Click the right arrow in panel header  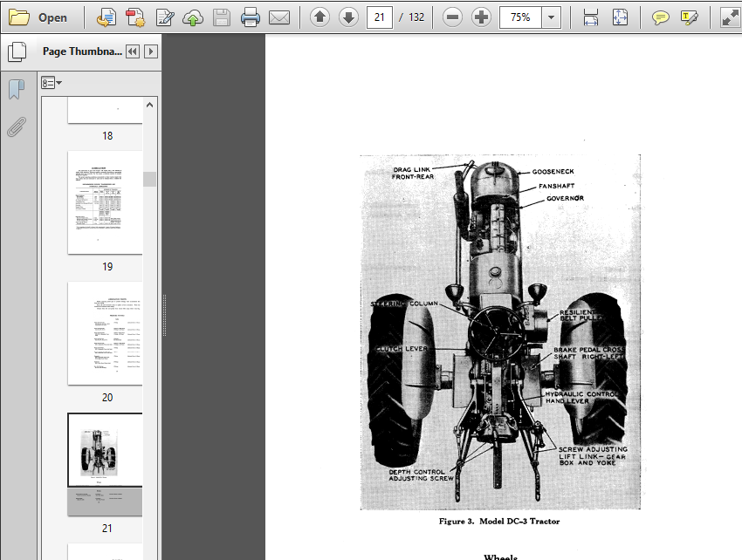pos(151,51)
